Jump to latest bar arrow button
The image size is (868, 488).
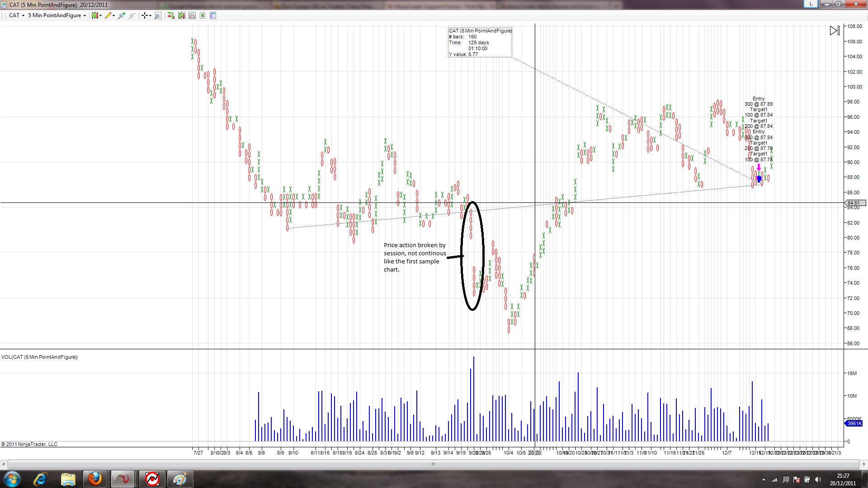tap(835, 31)
